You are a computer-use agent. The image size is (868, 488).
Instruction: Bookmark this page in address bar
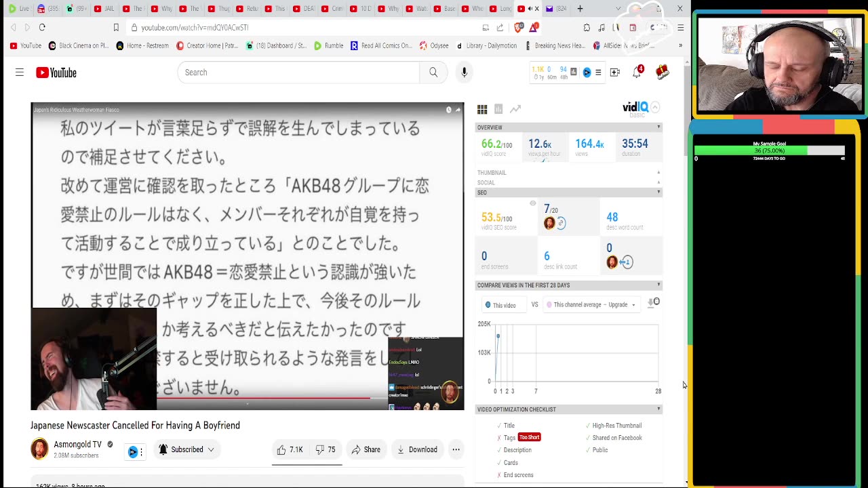pos(116,27)
